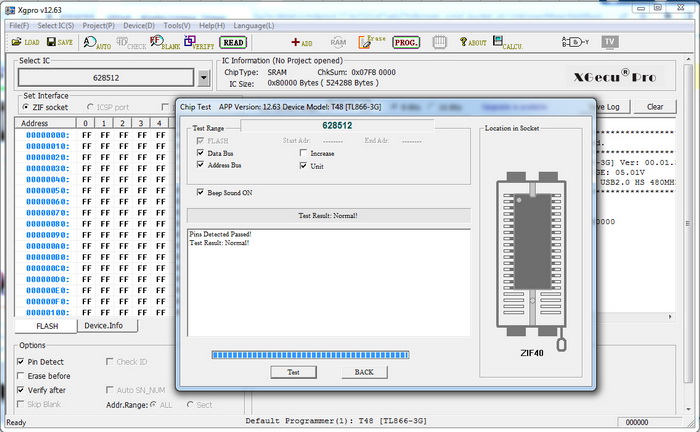Image resolution: width=700 pixels, height=432 pixels.
Task: Open the Device(D) menu
Action: pyautogui.click(x=139, y=25)
